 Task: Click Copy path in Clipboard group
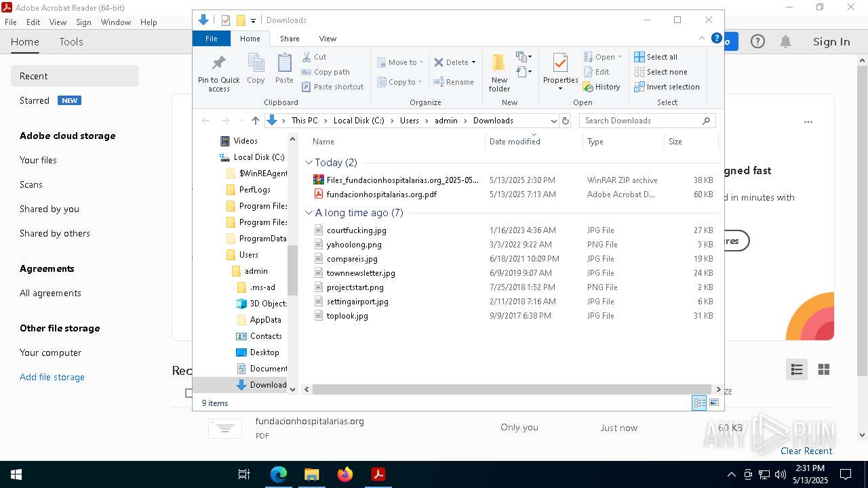click(325, 72)
